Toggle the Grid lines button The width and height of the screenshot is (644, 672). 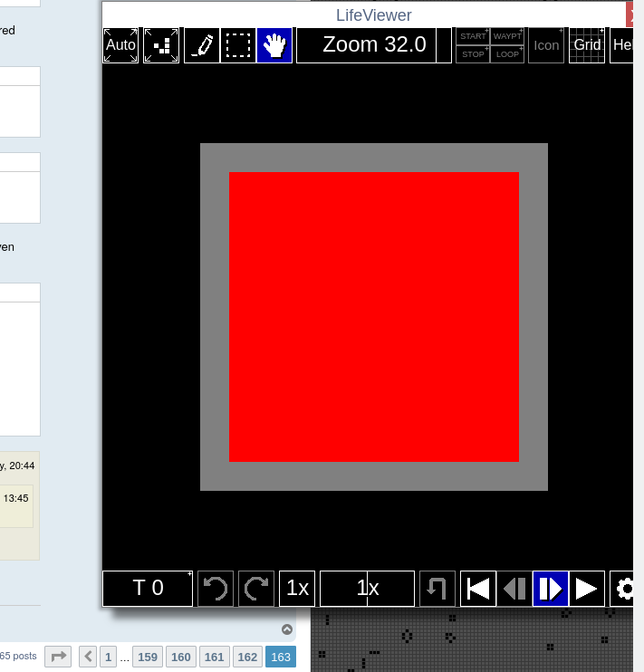coord(587,45)
